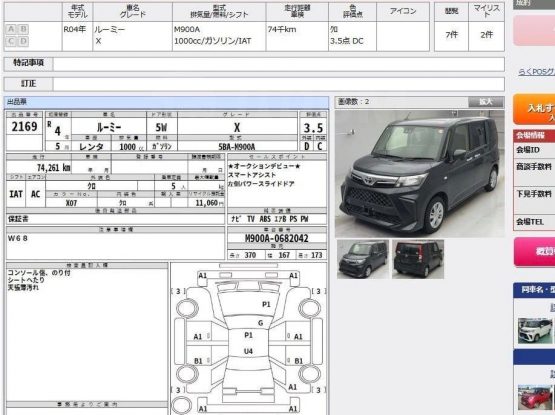Click the 3.5 score on the auction sheet

click(313, 127)
